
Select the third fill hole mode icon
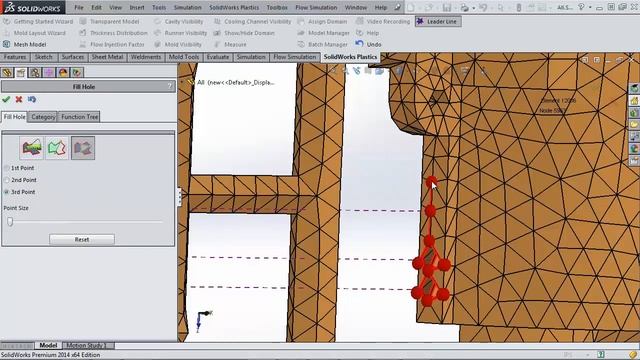(83, 148)
